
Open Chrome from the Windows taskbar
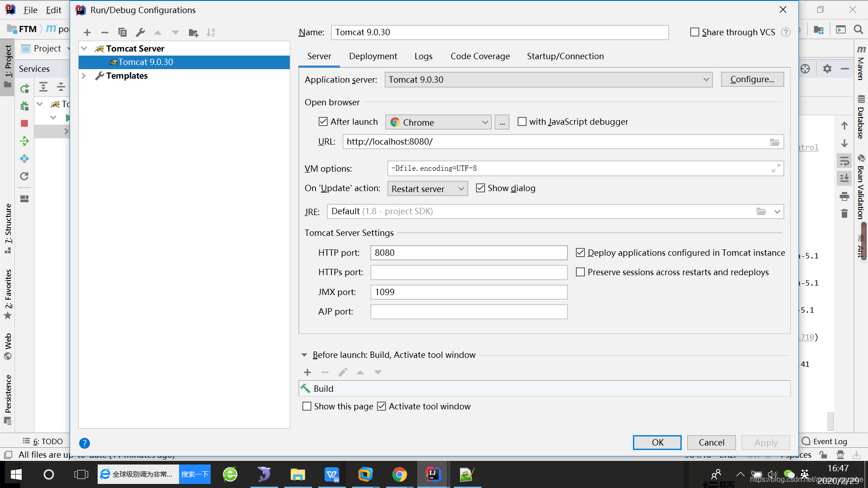(x=399, y=474)
